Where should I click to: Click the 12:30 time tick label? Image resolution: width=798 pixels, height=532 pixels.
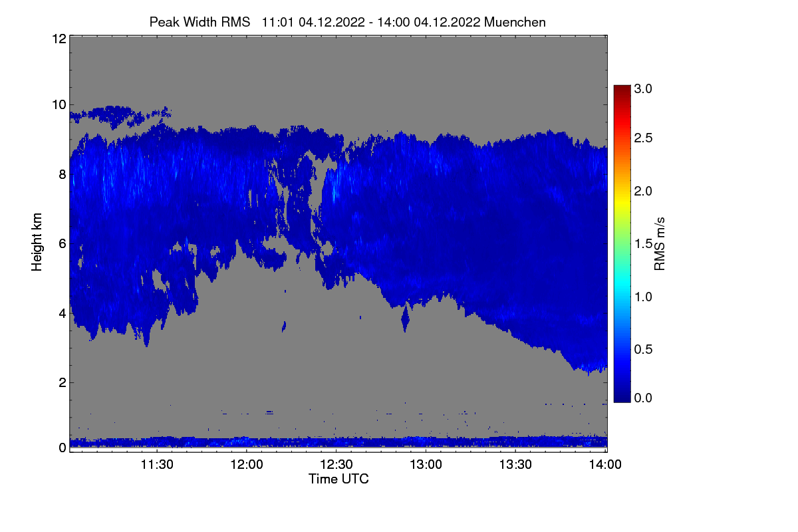(x=336, y=465)
